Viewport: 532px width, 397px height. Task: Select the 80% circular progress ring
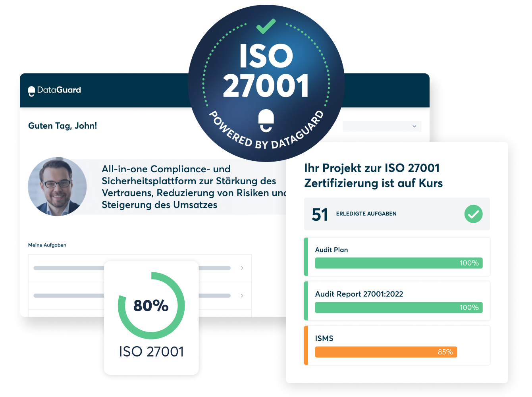click(151, 305)
